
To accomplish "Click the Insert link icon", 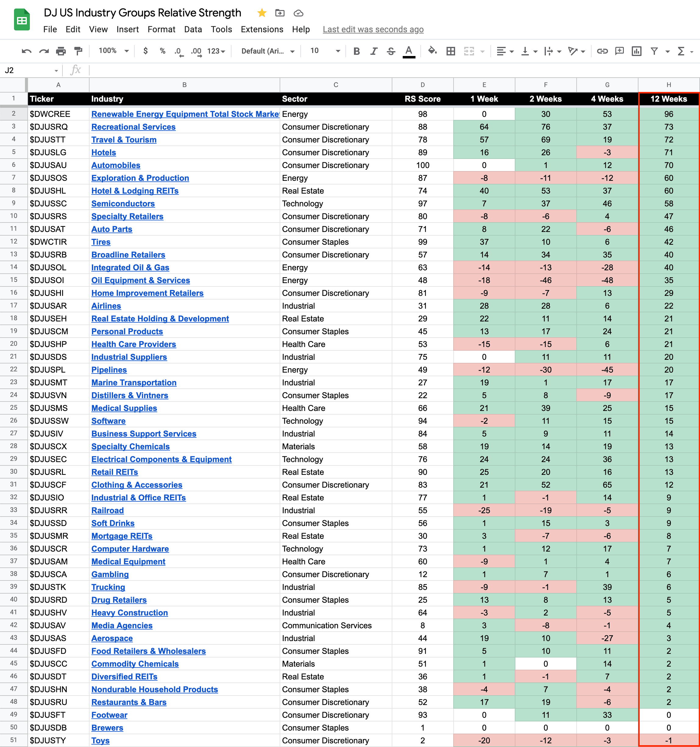I will [602, 51].
